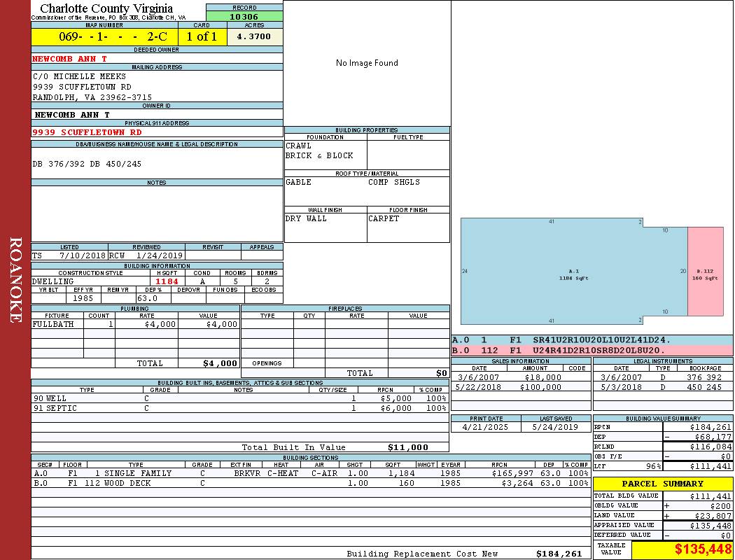The width and height of the screenshot is (735, 560).
Task: Select the 112 WOOD DECK building section row
Action: pyautogui.click(x=308, y=483)
